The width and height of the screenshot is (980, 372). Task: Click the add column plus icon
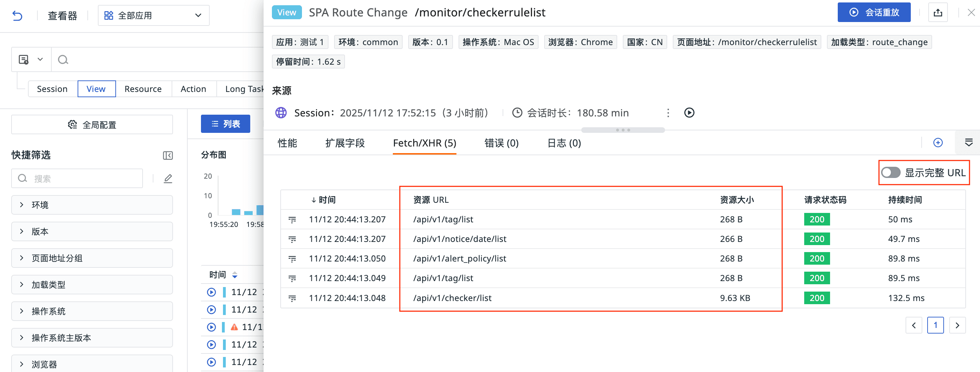pyautogui.click(x=938, y=143)
